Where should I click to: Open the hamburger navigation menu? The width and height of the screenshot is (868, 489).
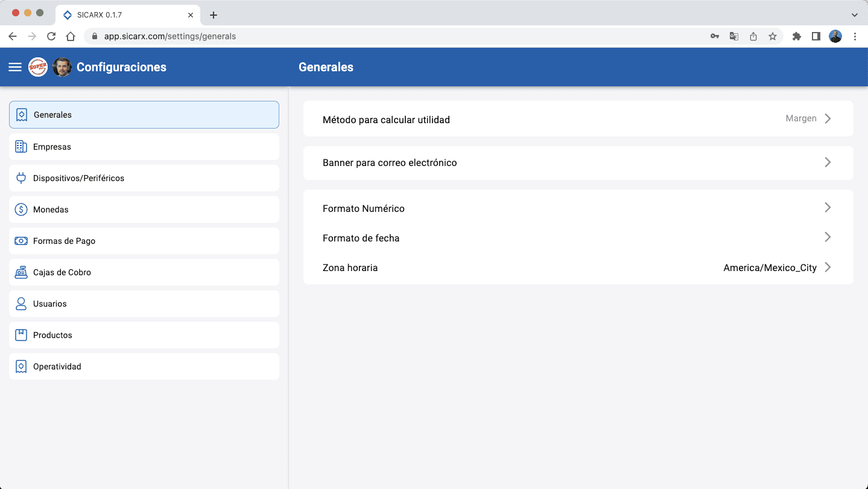click(x=14, y=67)
